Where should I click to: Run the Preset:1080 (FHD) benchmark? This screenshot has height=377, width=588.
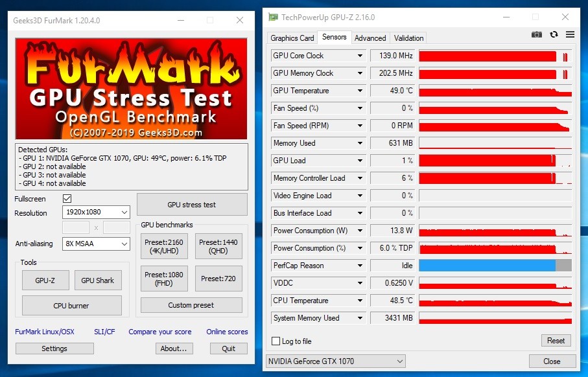164,279
